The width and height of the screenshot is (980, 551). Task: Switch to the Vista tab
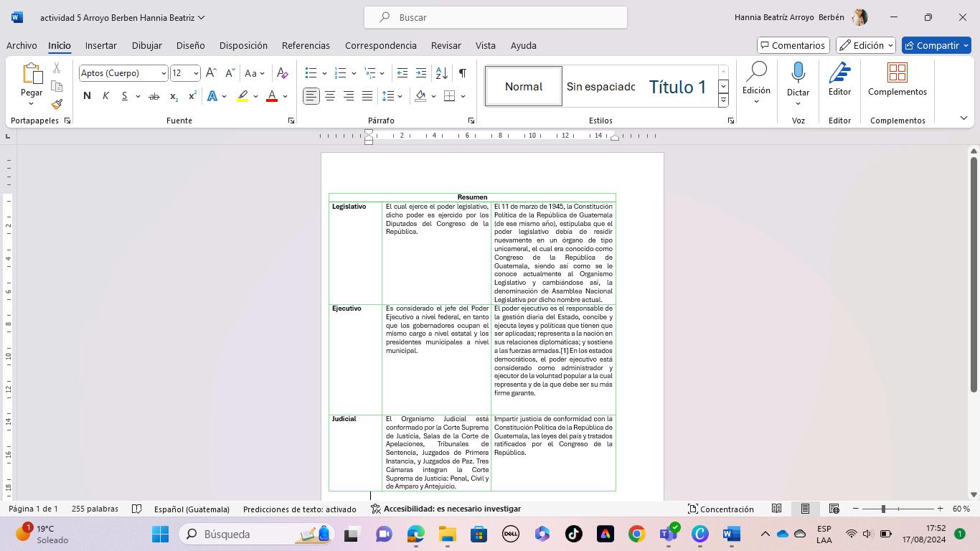[486, 45]
